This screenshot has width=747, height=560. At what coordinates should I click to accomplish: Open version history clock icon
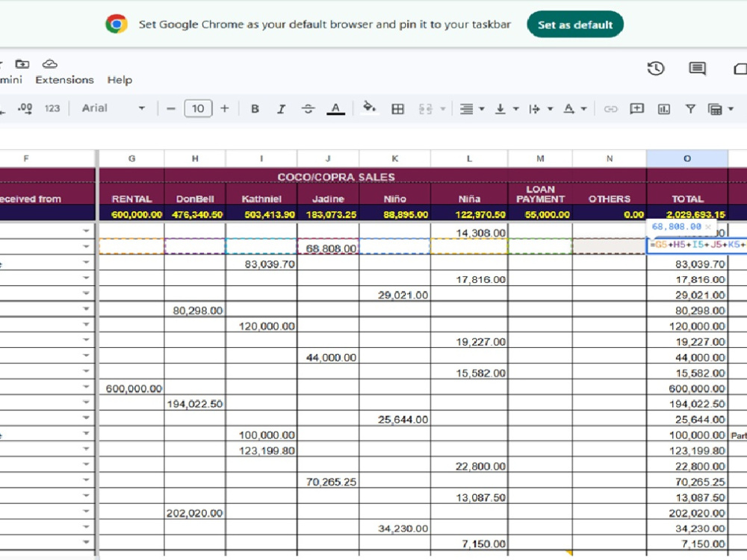point(656,68)
